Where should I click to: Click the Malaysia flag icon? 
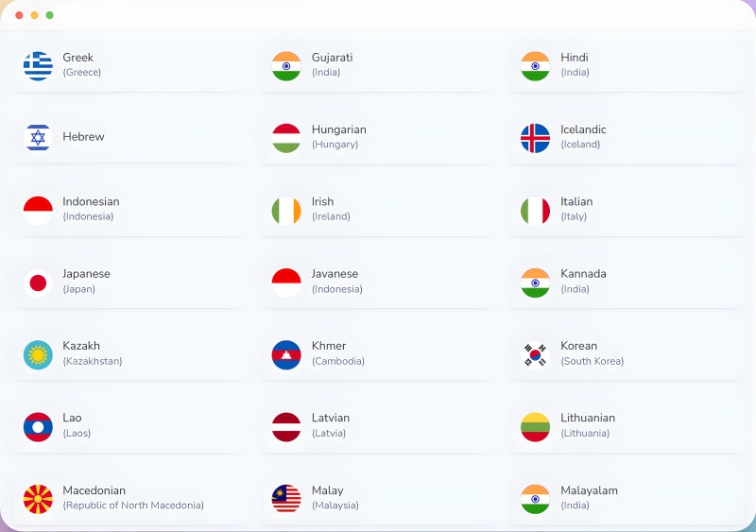pos(286,499)
